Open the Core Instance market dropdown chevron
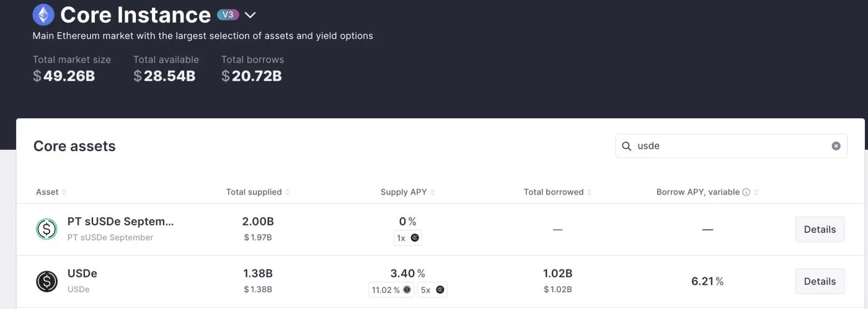The image size is (868, 309). [x=250, y=15]
